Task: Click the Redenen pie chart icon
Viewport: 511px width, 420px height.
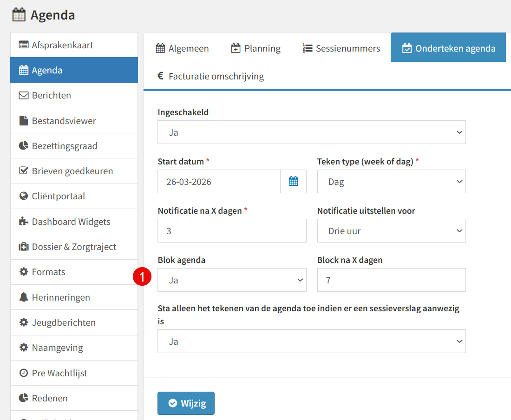Action: tap(24, 398)
